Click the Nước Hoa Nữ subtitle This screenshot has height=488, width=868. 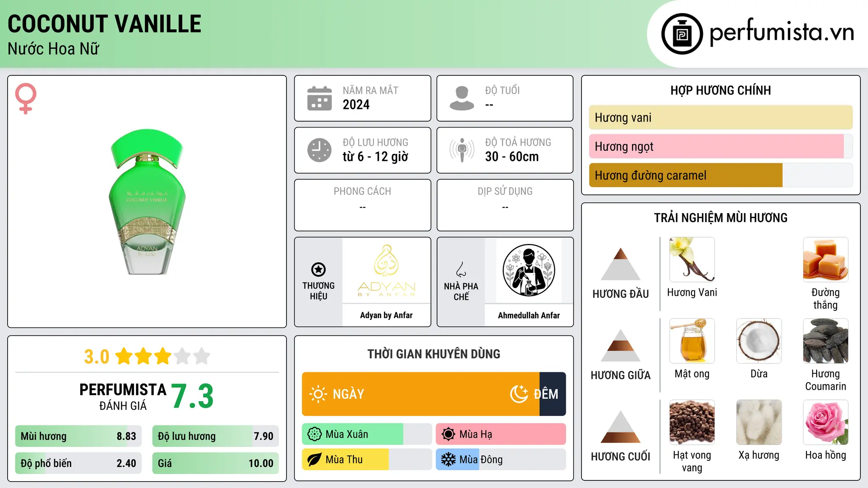coord(53,49)
